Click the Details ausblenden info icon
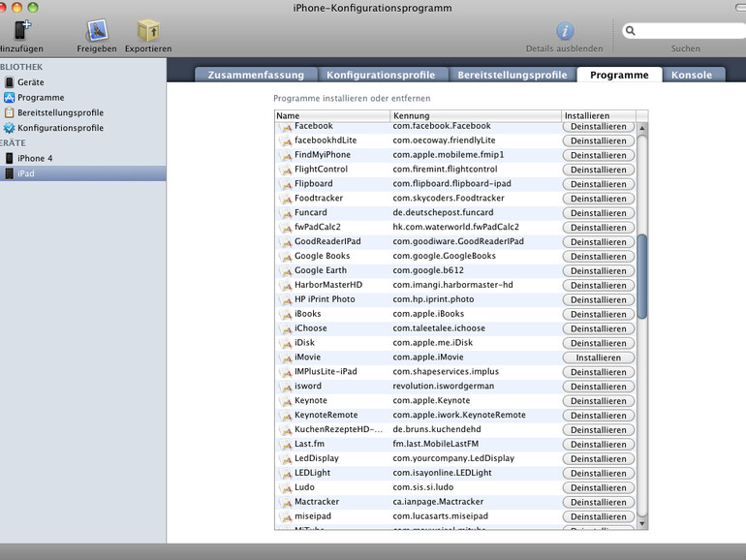Viewport: 746px width, 560px height. pos(565,31)
